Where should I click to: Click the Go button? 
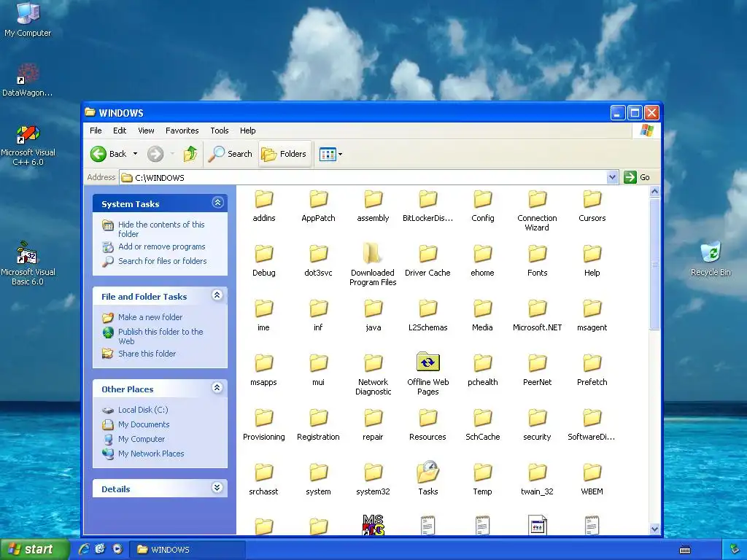pyautogui.click(x=637, y=177)
